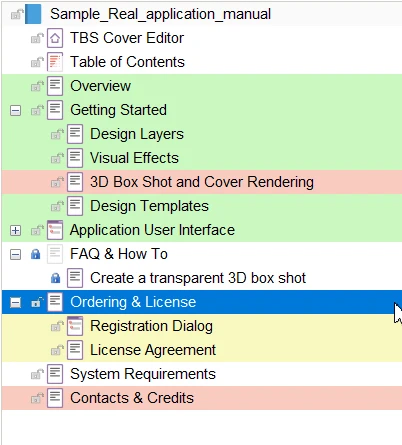Select the Design Layers topic

[x=137, y=134]
